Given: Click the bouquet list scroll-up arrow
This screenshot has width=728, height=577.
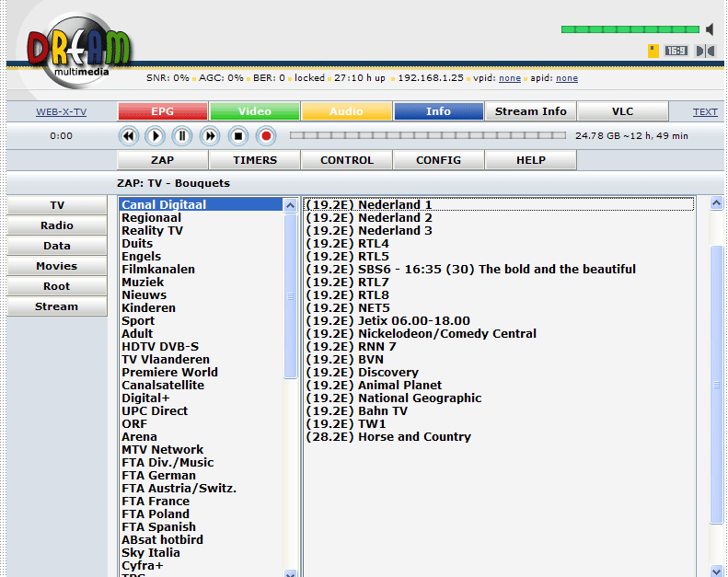Looking at the screenshot, I should tap(291, 205).
